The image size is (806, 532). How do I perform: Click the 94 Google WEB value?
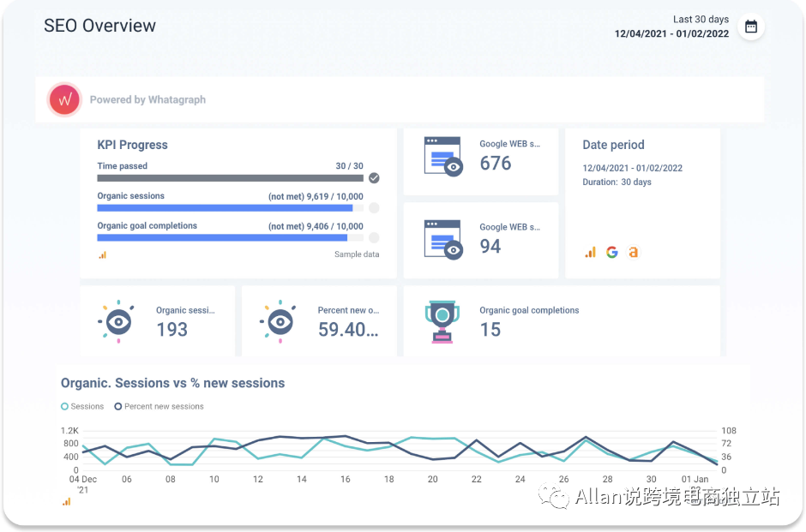[x=490, y=247]
